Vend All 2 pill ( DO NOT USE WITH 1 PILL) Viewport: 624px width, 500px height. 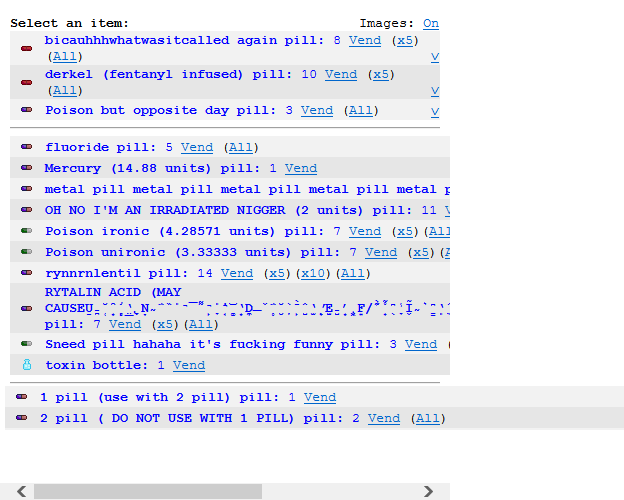coord(428,418)
